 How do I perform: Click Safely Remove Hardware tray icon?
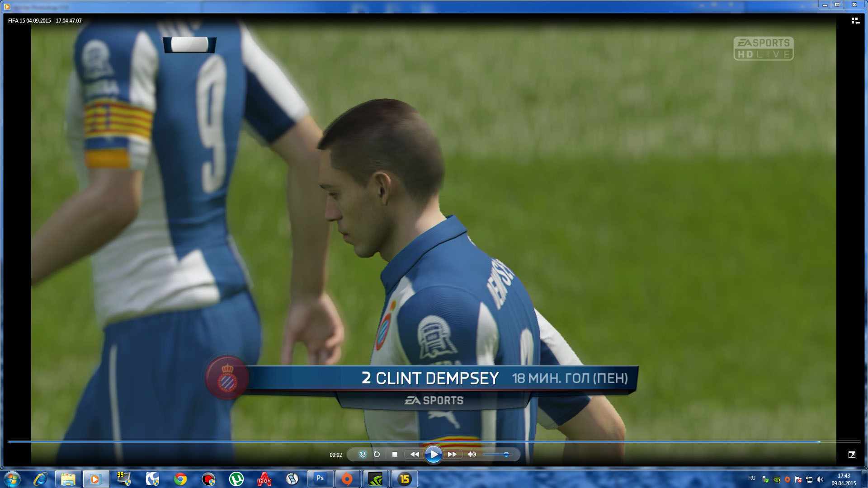765,479
